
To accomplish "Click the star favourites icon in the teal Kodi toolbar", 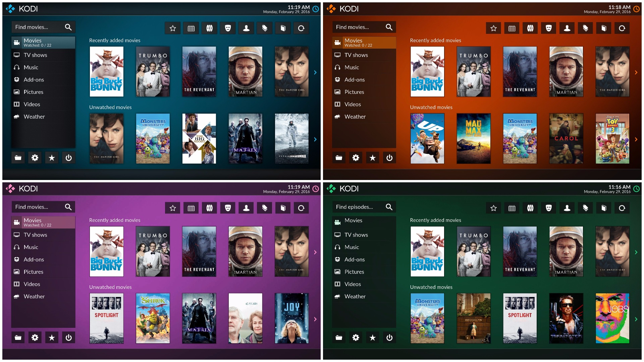I will [173, 28].
